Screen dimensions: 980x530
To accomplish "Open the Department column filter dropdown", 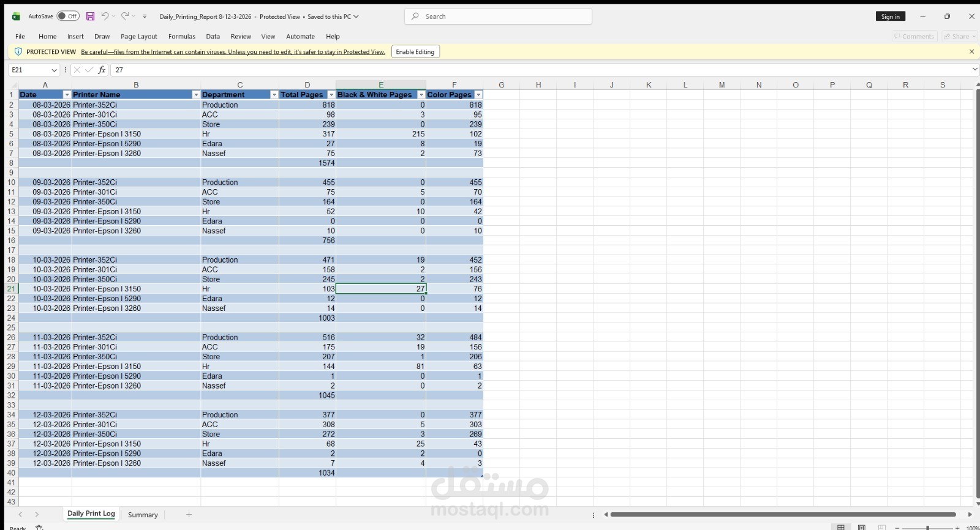I will point(274,95).
